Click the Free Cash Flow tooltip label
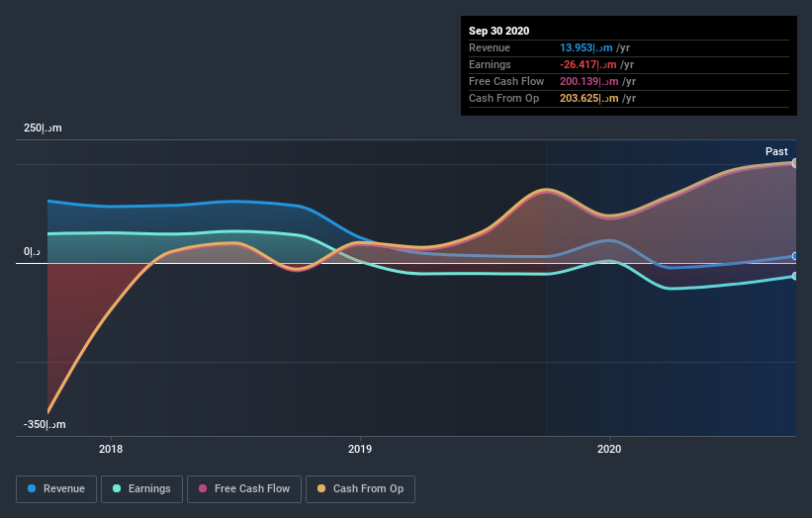The image size is (812, 518). (x=506, y=81)
